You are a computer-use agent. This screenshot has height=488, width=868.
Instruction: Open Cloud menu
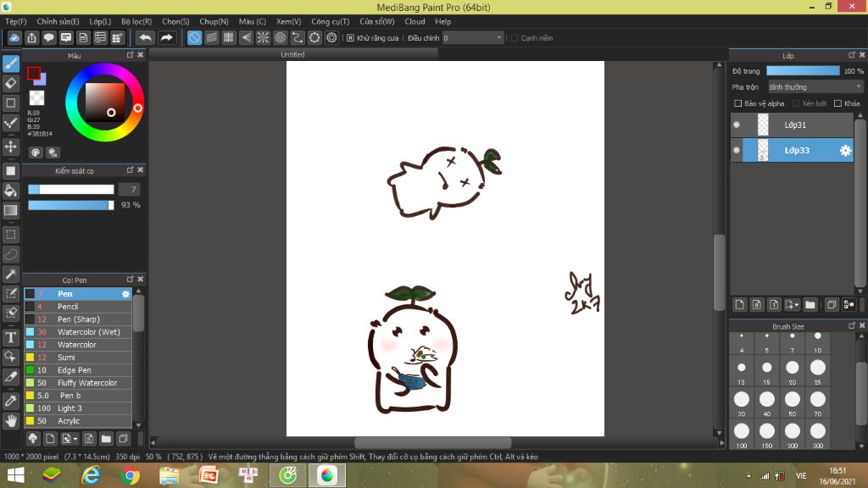415,21
